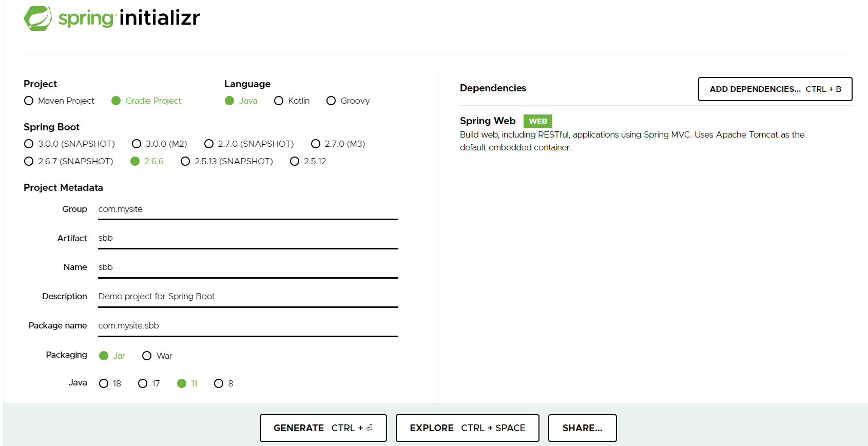Select Spring Boot 2.5.13 (SNAPSHOT)

point(226,161)
